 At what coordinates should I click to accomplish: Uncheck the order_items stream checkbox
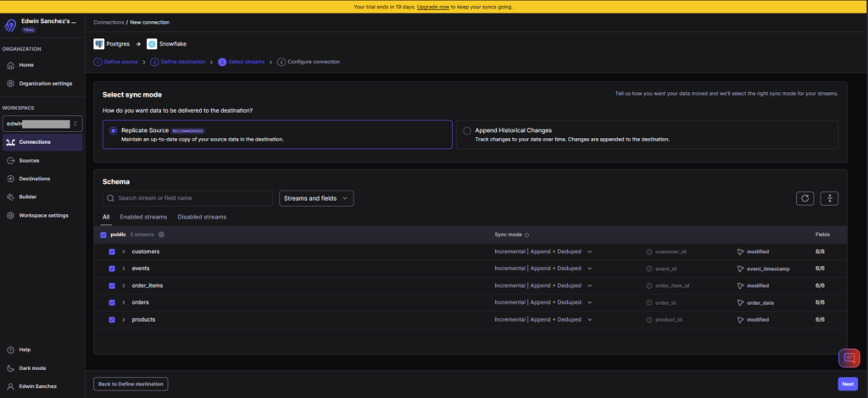[x=112, y=285]
